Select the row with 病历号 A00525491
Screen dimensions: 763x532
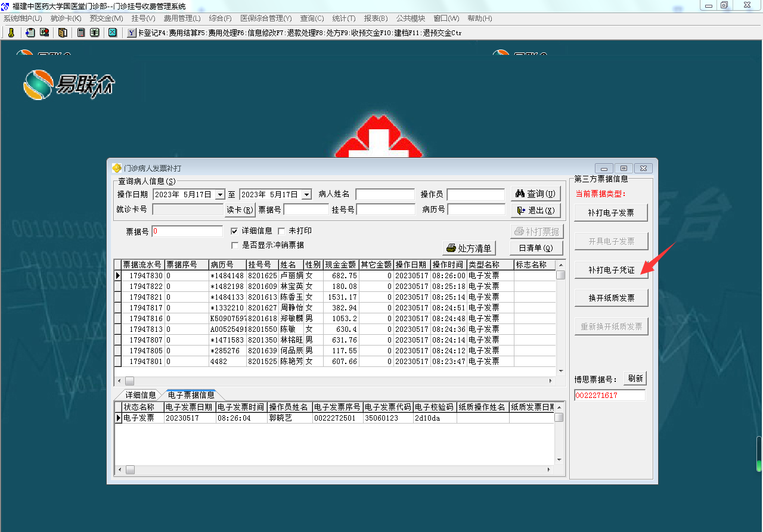click(x=335, y=329)
